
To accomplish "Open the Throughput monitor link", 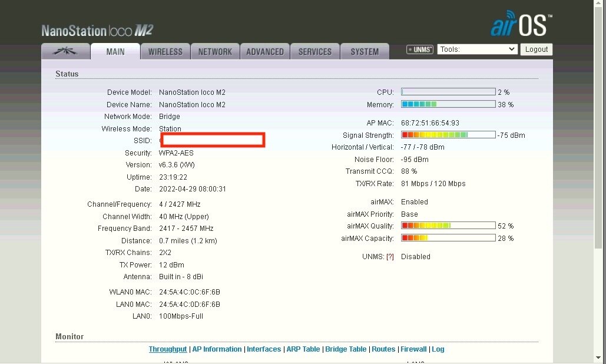I will coord(168,349).
